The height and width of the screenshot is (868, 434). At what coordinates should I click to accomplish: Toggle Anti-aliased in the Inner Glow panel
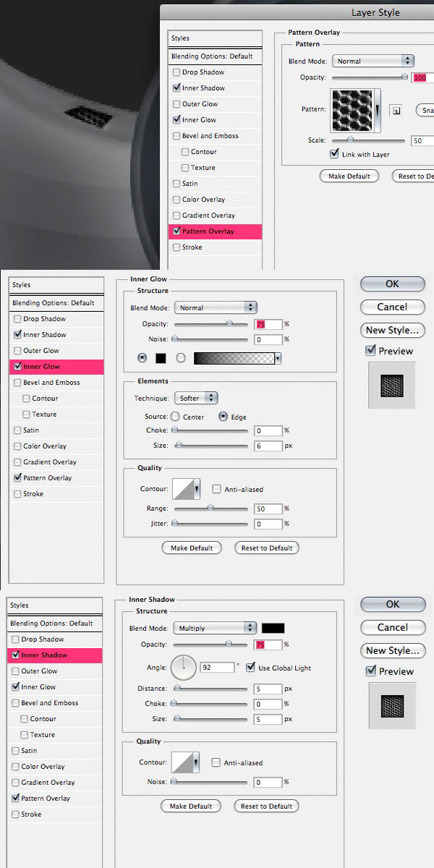[216, 489]
